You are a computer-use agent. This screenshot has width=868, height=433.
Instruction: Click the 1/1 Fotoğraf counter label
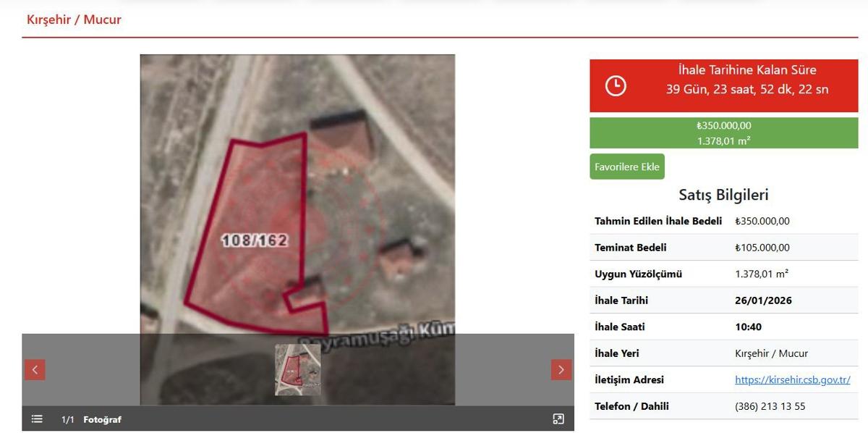coord(91,419)
